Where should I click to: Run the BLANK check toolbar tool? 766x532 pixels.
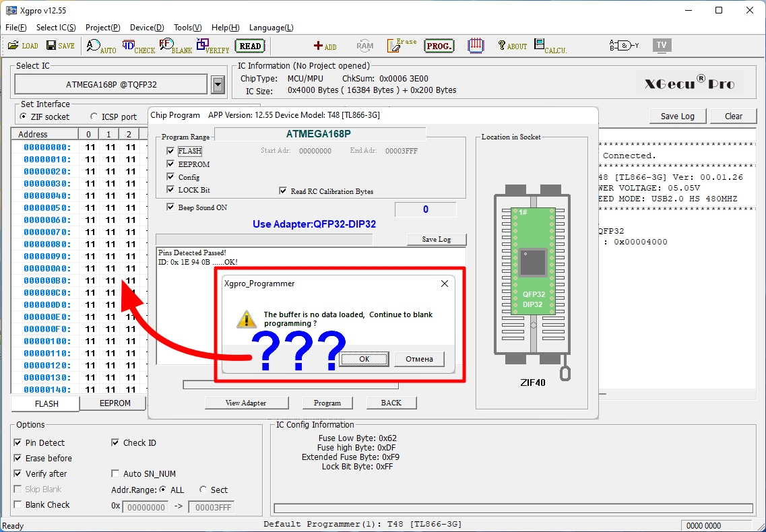pyautogui.click(x=176, y=46)
